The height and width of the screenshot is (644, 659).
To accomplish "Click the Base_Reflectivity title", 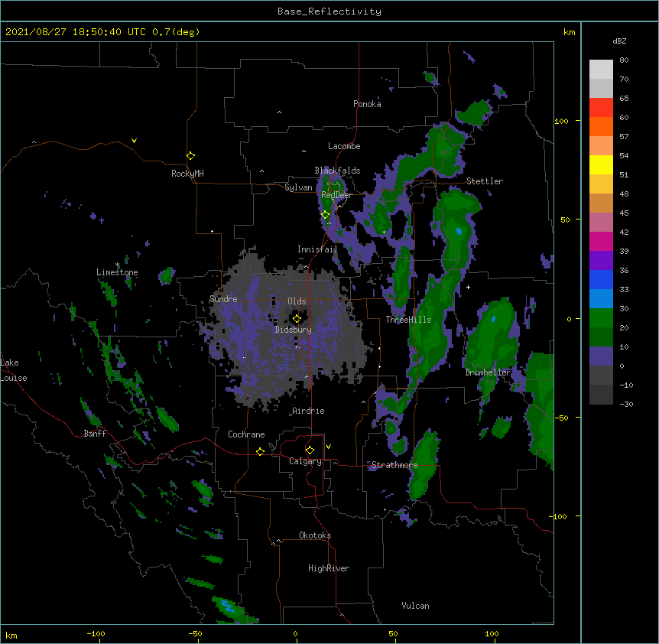I will click(x=329, y=11).
